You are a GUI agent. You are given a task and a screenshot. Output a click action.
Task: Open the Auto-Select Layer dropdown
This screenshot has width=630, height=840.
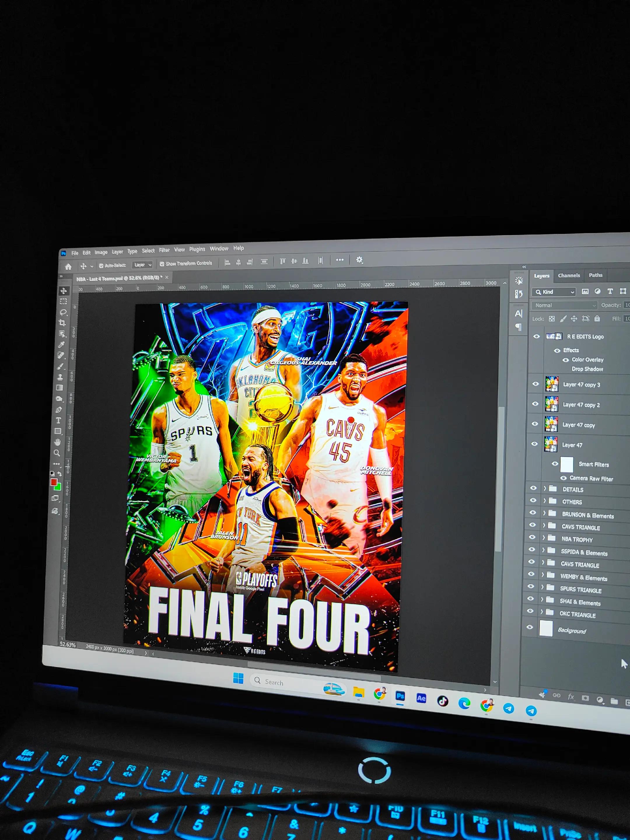pos(142,265)
